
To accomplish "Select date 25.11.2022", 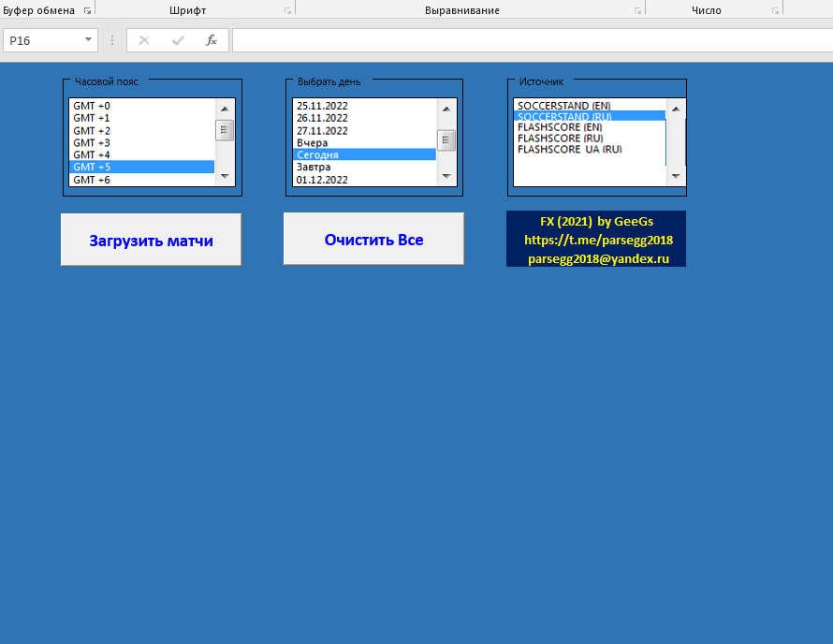I will tap(364, 106).
